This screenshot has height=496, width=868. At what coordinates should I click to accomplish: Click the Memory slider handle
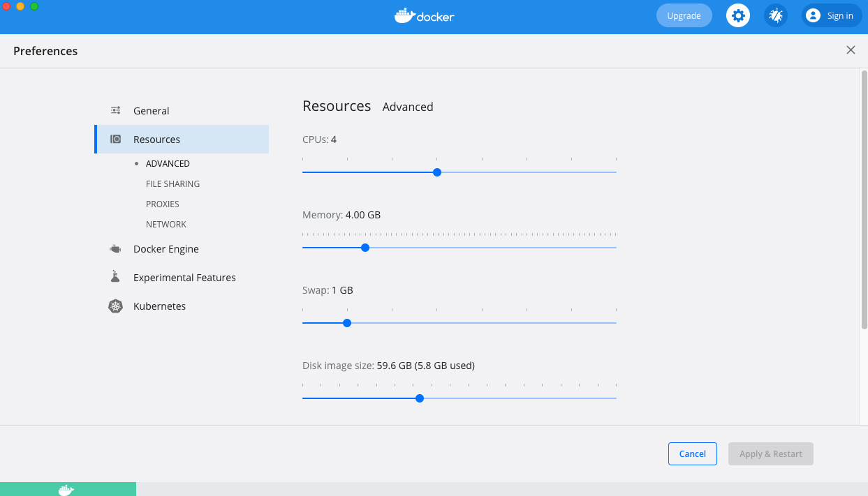point(365,248)
